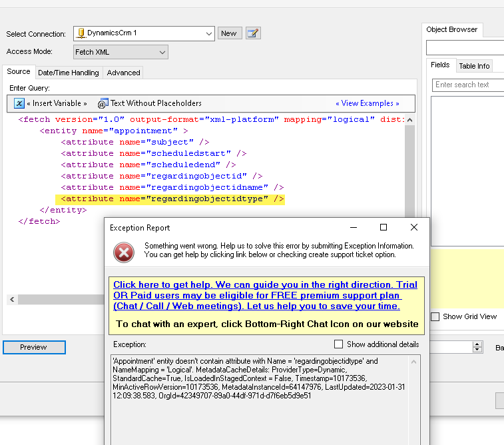Click the edit connection icon beside New

tap(253, 33)
